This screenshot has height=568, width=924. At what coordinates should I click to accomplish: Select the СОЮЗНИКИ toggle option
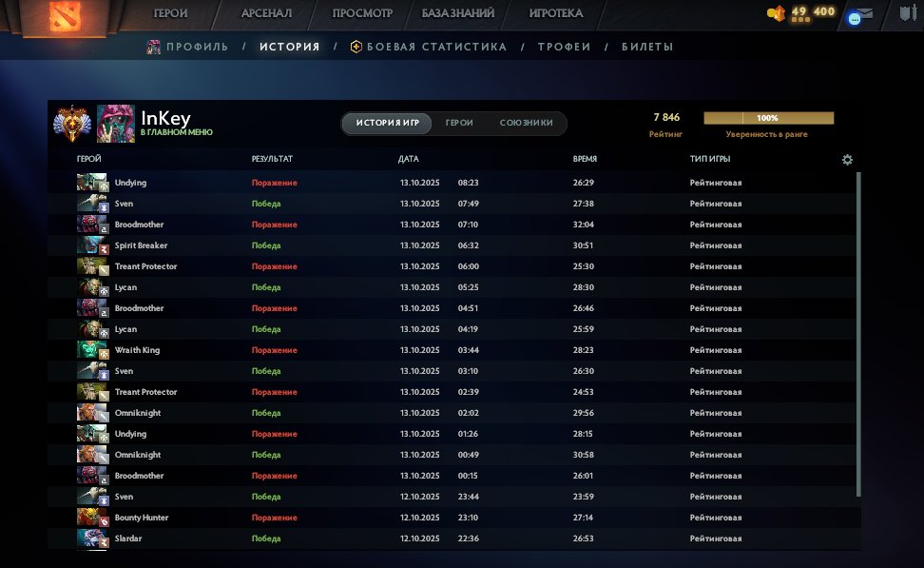click(x=527, y=124)
